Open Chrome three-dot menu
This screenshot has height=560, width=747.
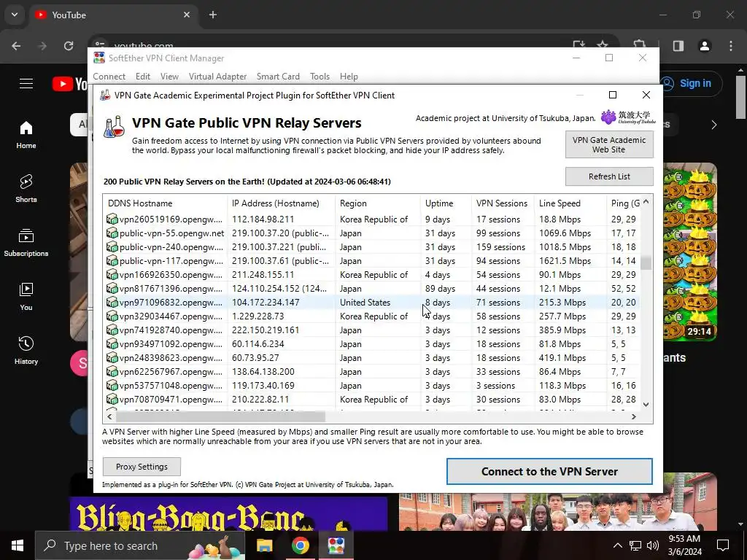click(731, 46)
